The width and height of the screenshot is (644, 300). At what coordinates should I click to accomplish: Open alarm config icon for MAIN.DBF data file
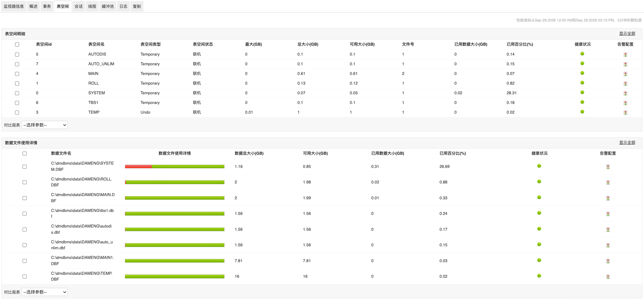pos(608,198)
